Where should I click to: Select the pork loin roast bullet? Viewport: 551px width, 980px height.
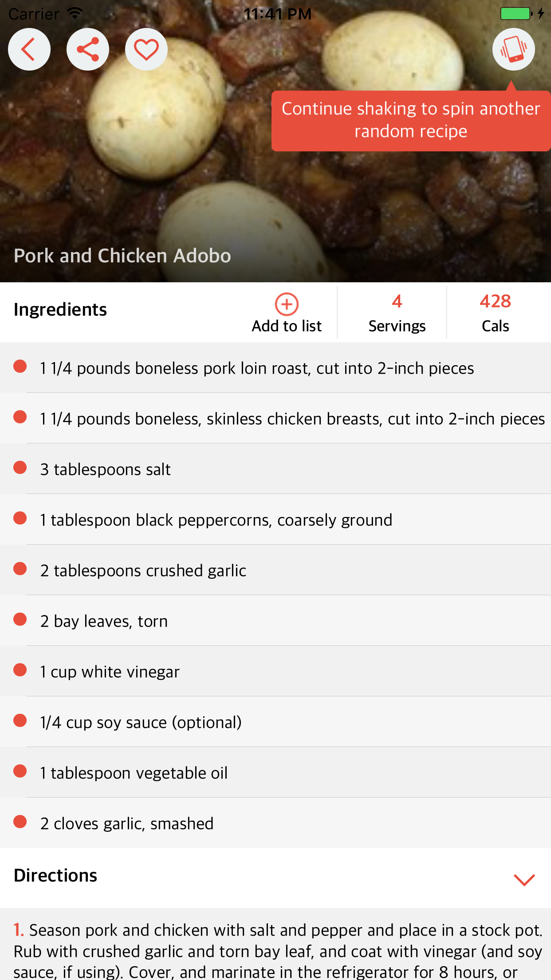(x=20, y=367)
